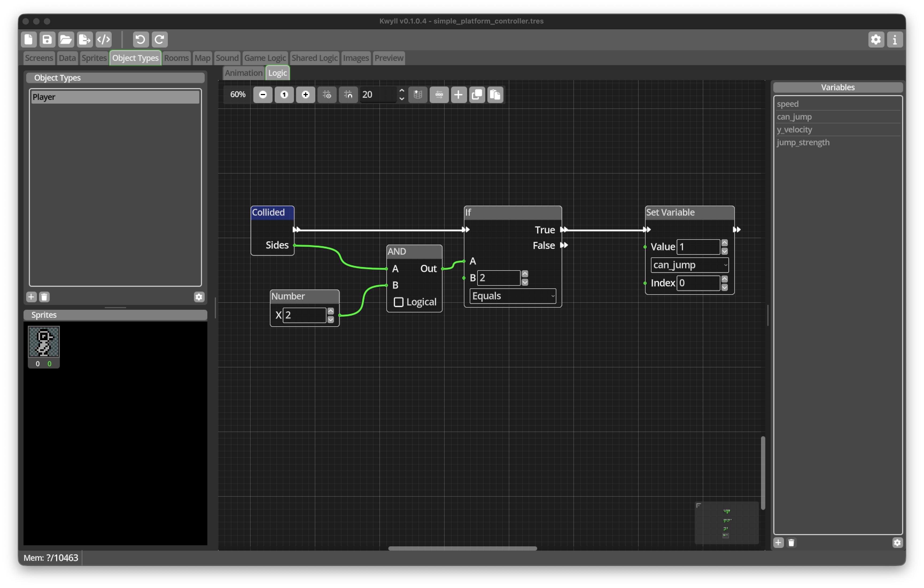
Task: Zoom out the graph view
Action: [x=263, y=94]
